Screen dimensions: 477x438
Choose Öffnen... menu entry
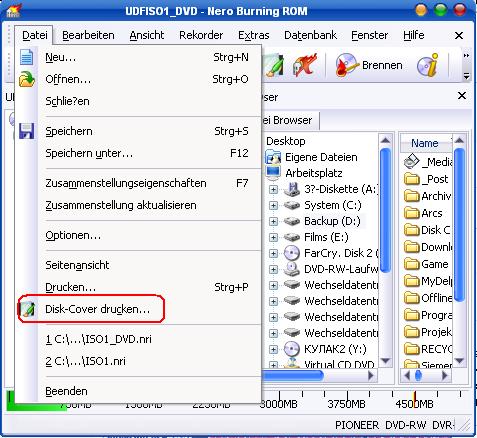pyautogui.click(x=138, y=79)
